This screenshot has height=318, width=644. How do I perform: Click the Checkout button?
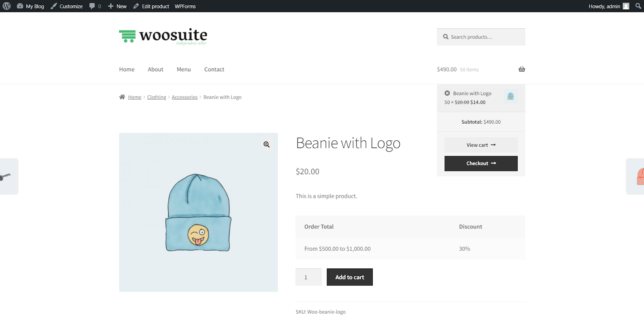(481, 163)
